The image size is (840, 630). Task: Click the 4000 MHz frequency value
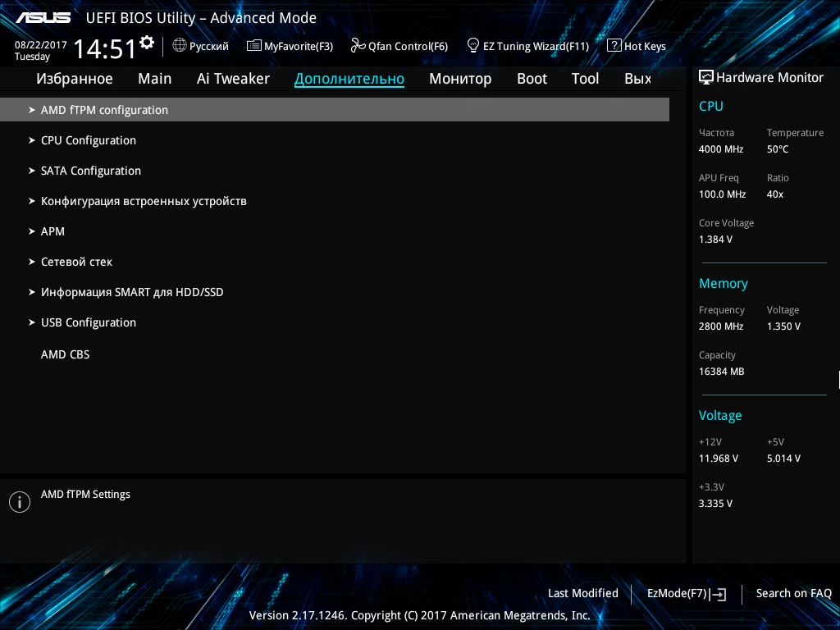point(721,149)
